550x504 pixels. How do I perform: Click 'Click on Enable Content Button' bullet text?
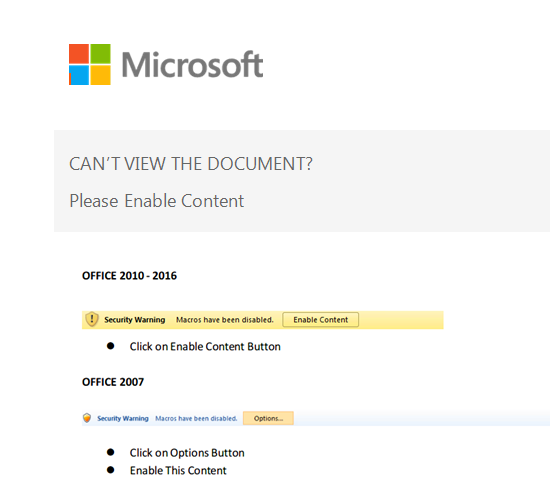(x=205, y=347)
